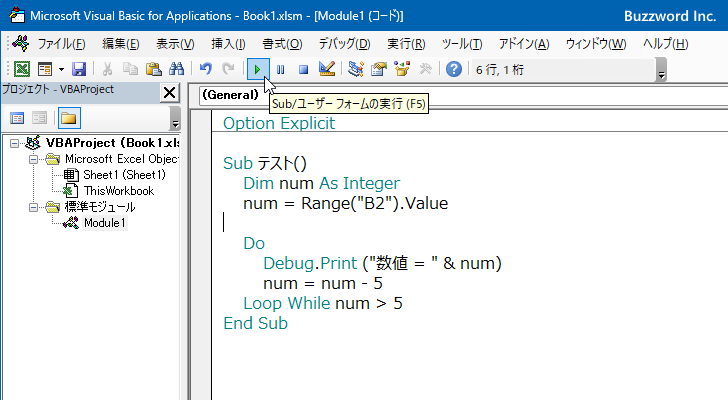Open the アドイン(A) menu
Image resolution: width=728 pixels, height=400 pixels.
pos(524,44)
